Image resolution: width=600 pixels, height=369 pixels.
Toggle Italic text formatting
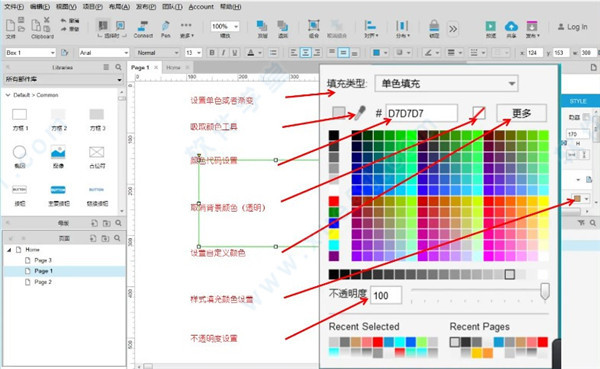click(223, 52)
